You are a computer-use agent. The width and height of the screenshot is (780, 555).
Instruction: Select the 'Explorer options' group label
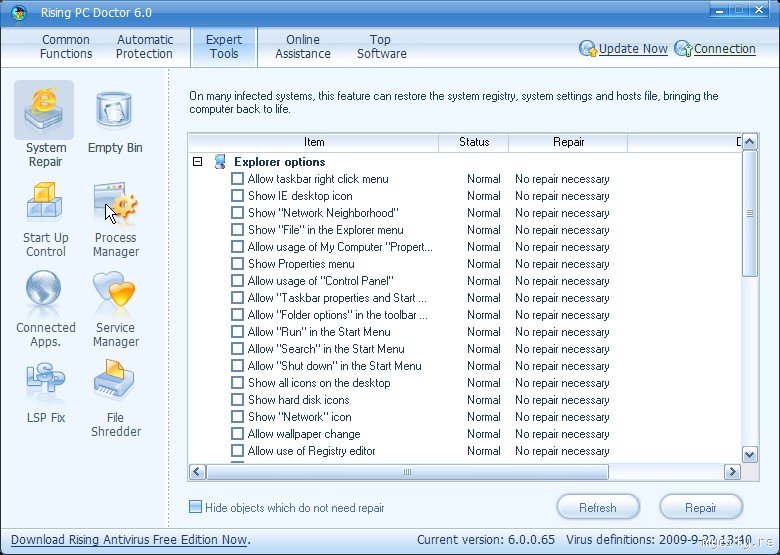[x=280, y=162]
